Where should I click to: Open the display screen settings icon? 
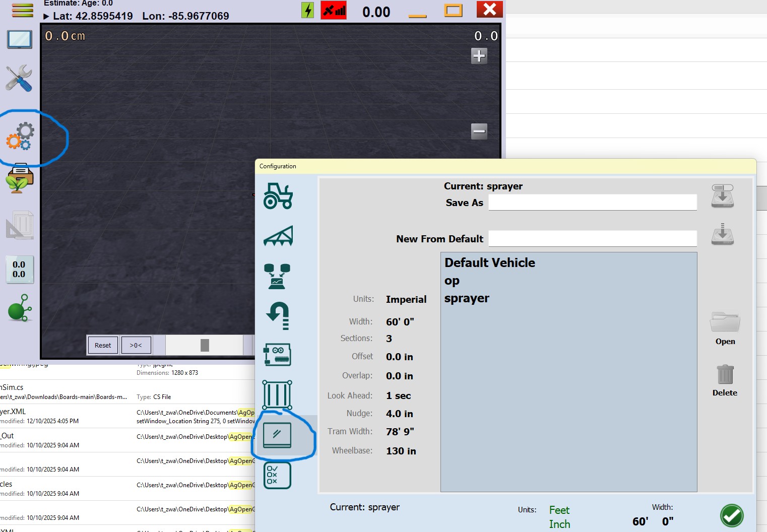277,435
